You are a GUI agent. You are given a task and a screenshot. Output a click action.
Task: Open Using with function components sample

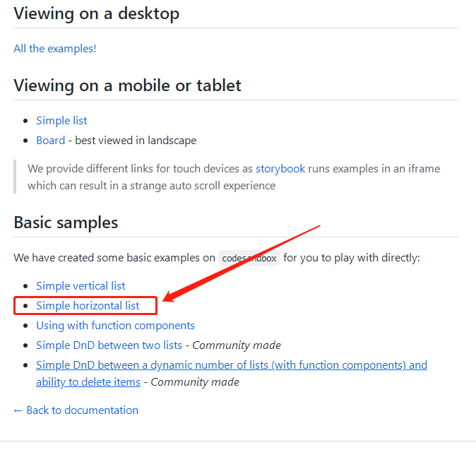[115, 326]
